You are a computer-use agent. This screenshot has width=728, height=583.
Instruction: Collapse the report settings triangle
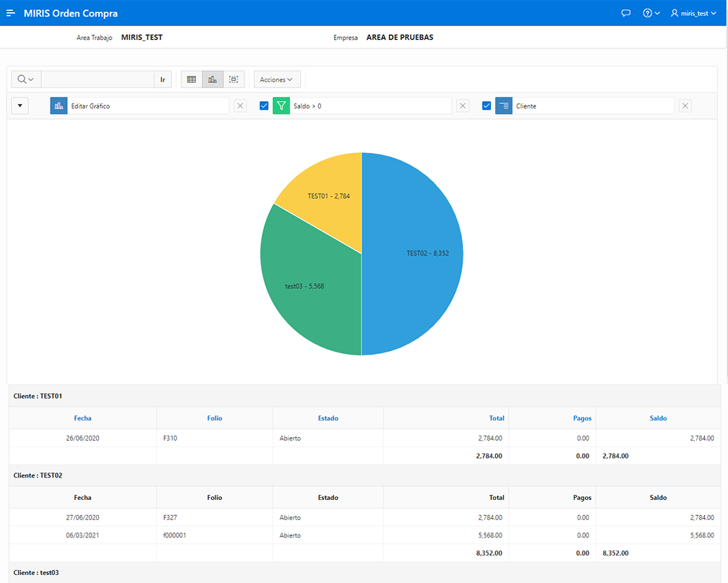[20, 106]
